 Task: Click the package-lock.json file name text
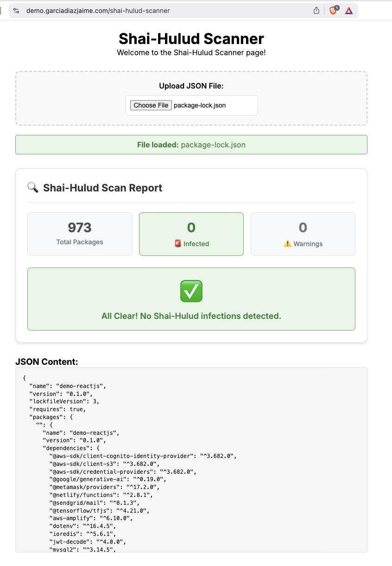[200, 105]
